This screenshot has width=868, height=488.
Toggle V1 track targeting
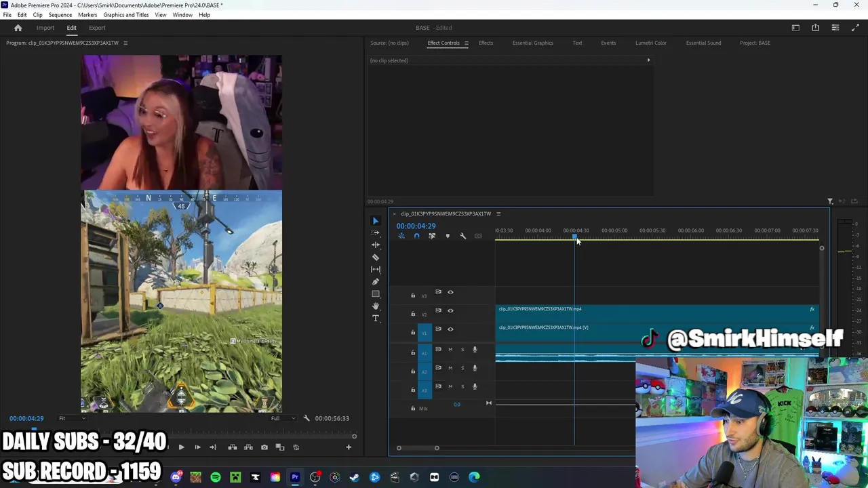click(425, 333)
